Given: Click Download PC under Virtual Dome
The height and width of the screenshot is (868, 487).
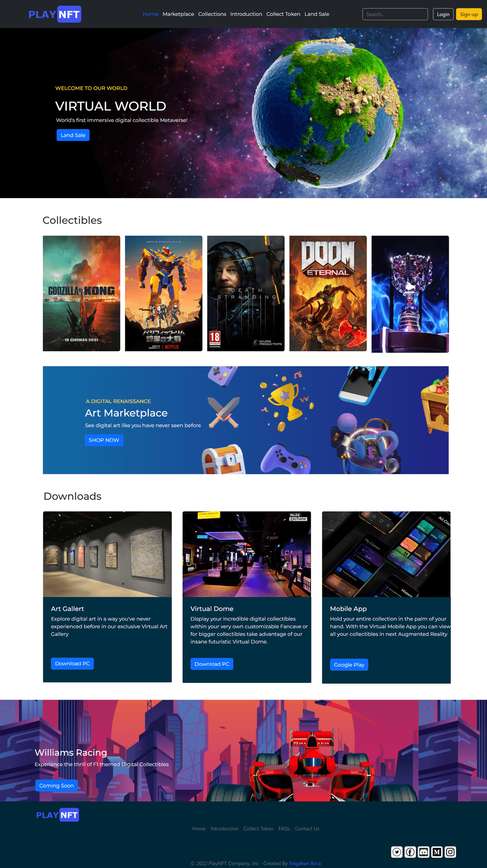Looking at the screenshot, I should pos(212,664).
